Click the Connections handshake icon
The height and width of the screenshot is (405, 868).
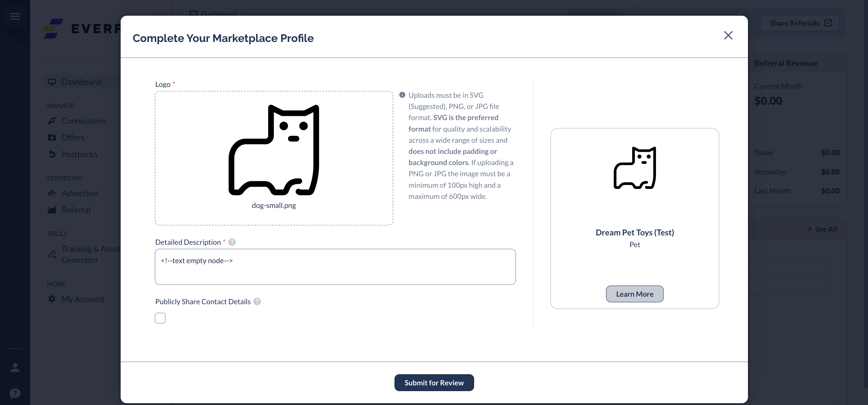coord(52,121)
